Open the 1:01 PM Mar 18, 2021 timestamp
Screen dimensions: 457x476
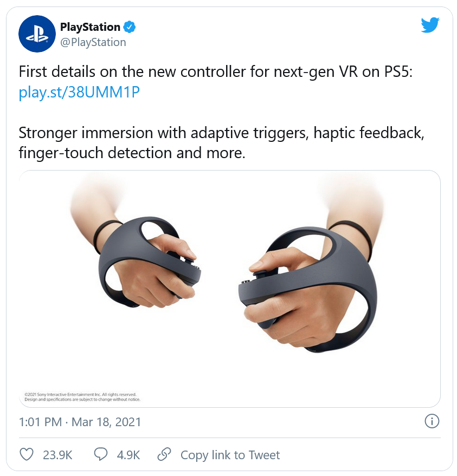pos(80,422)
